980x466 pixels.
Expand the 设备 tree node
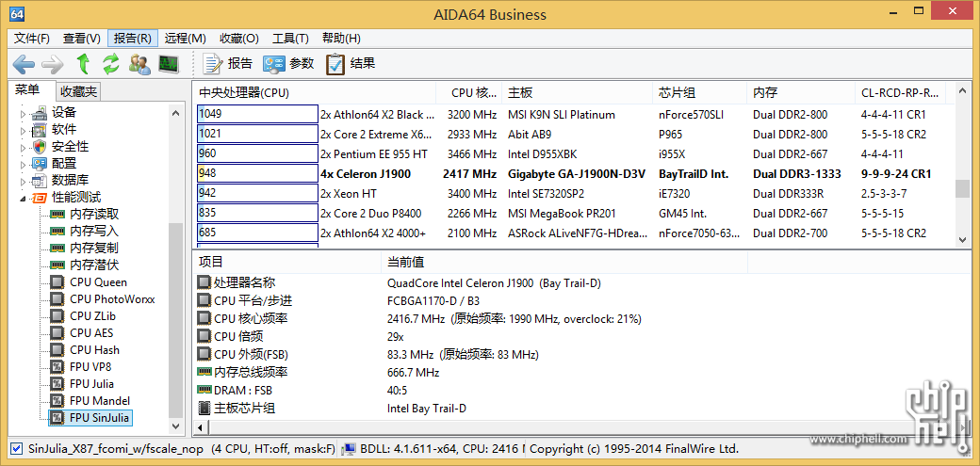24,114
